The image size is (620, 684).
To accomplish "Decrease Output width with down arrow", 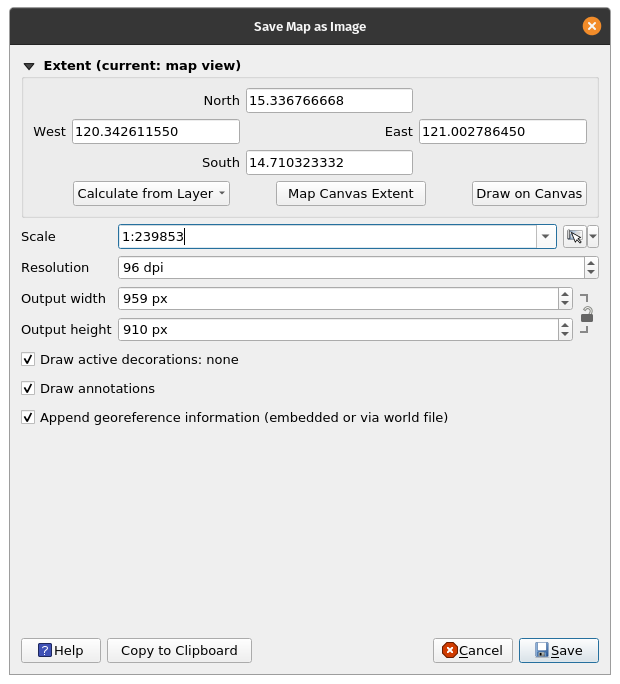I will [x=565, y=304].
